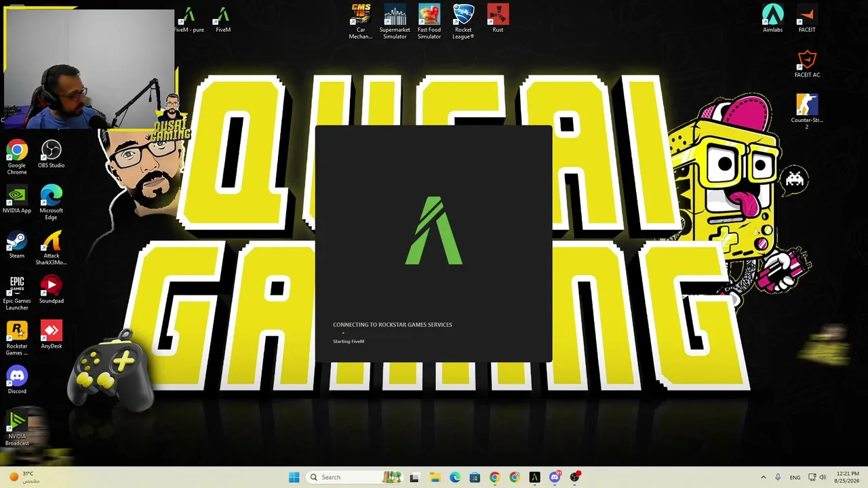This screenshot has width=868, height=488.
Task: Select Google Chrome icon on the desktop
Action: [17, 157]
